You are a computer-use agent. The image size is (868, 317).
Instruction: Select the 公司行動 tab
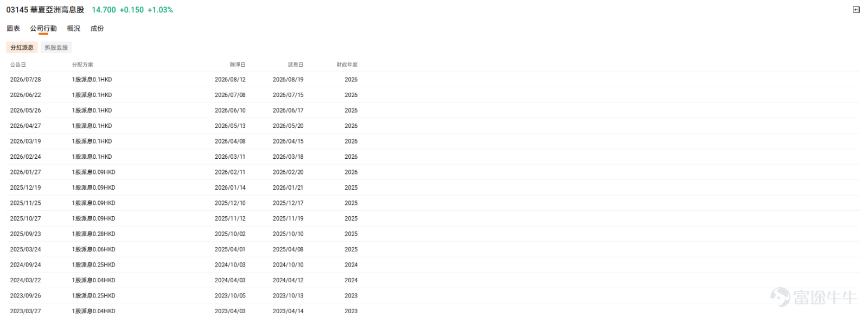[43, 29]
